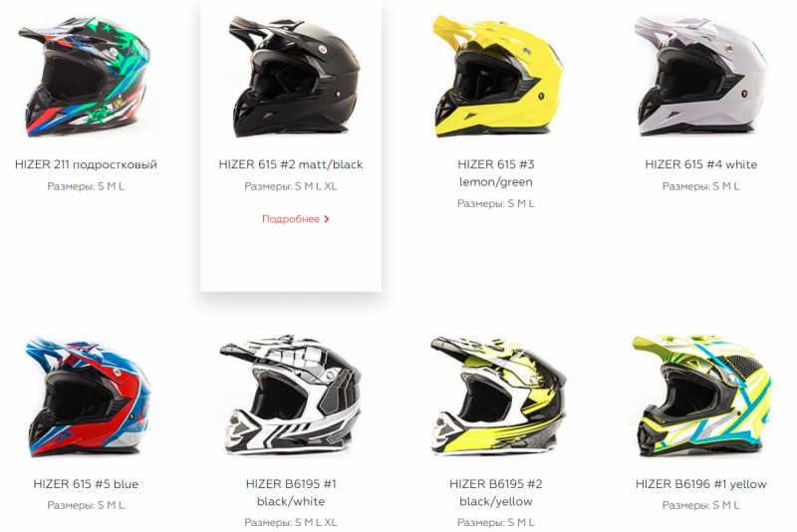Open the HIZER B6195 #1 black/white title link

click(x=291, y=493)
